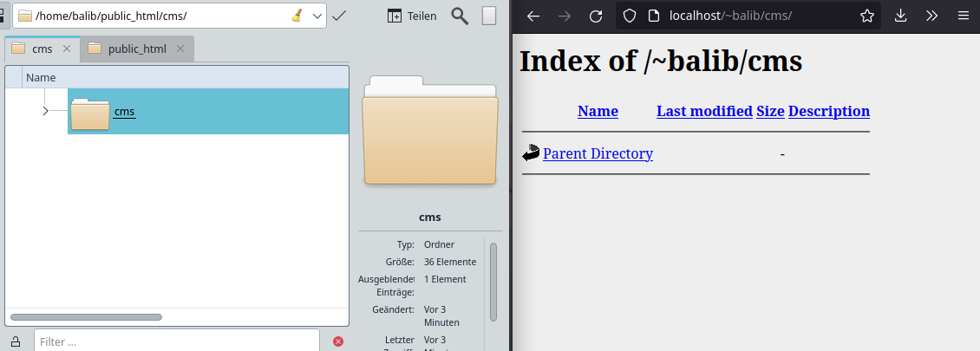Sort index by Last modified
The height and width of the screenshot is (351, 980).
[703, 111]
